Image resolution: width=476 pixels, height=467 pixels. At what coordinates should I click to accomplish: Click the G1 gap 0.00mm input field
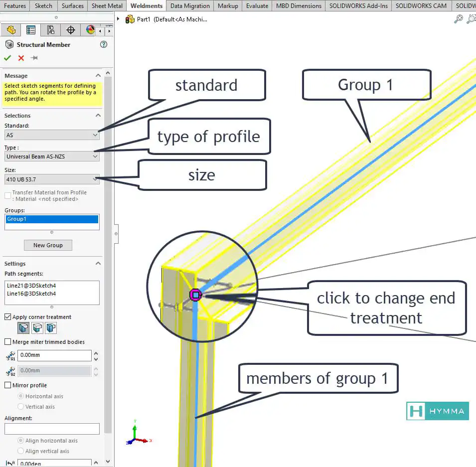click(x=54, y=355)
